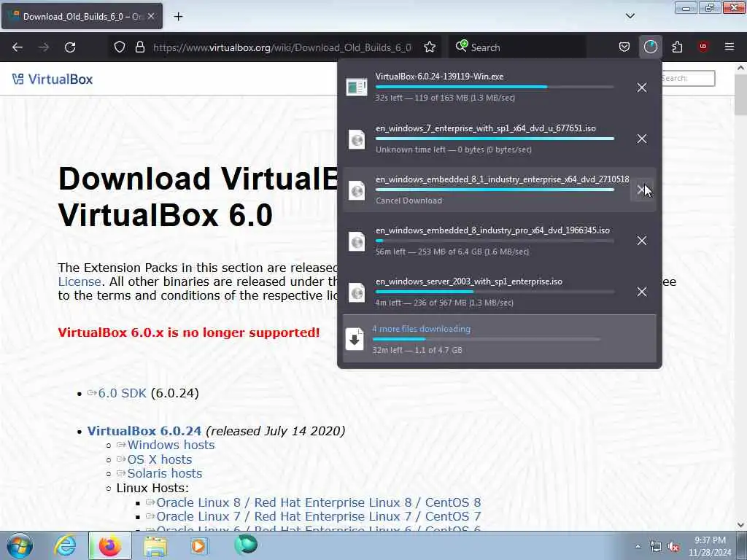Click disc icon of embedded 8 industry pro iso
The width and height of the screenshot is (747, 560).
click(x=357, y=241)
